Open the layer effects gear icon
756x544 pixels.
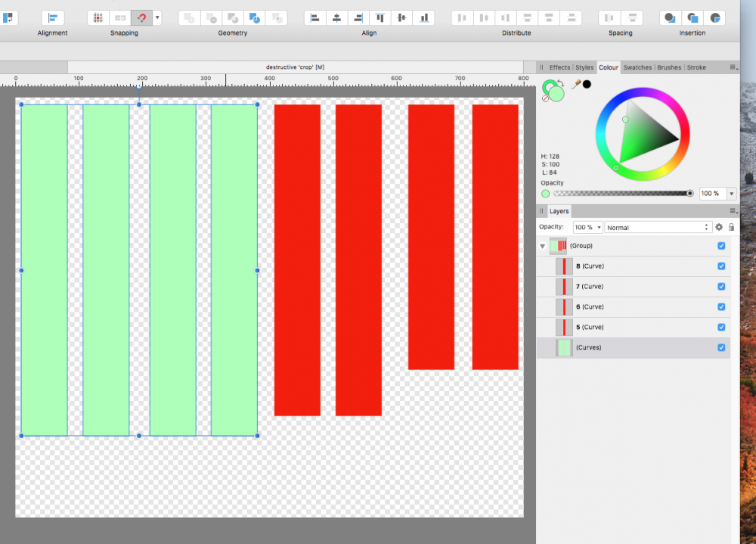click(719, 227)
